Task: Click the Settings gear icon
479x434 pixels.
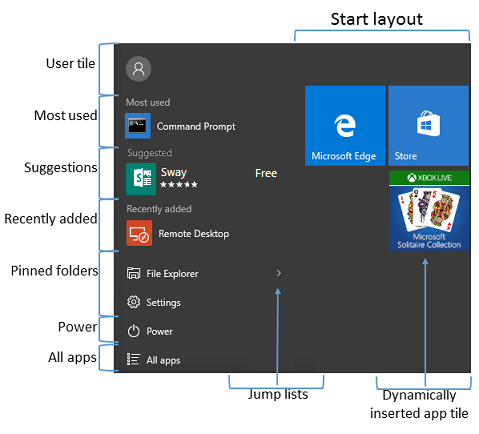Action: coord(133,302)
